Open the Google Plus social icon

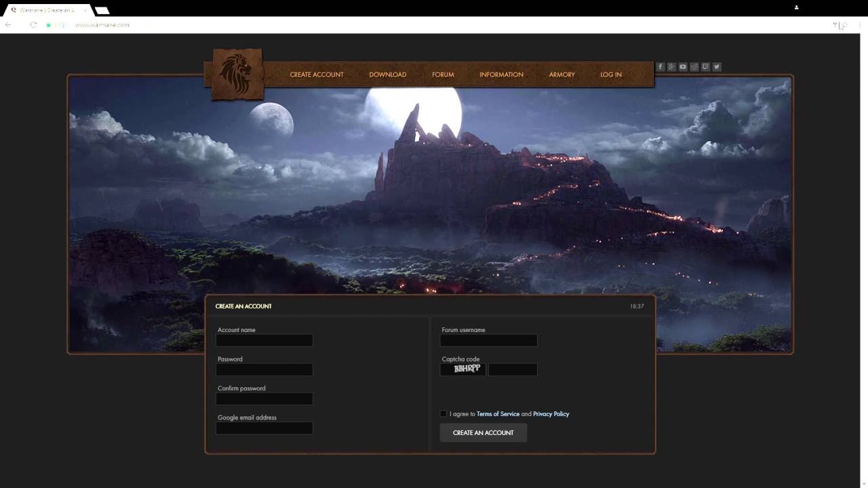click(x=671, y=66)
